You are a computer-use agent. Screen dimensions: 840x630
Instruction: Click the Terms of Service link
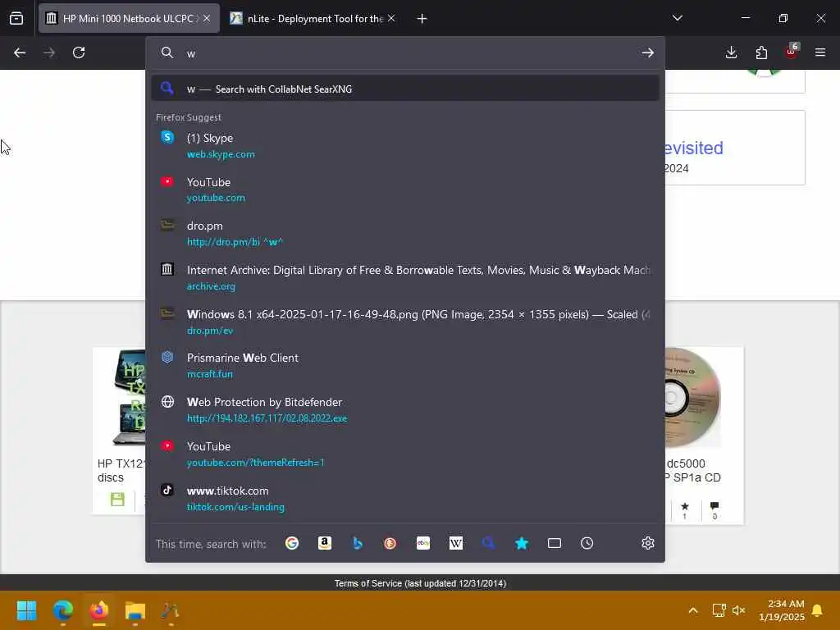pos(421,583)
